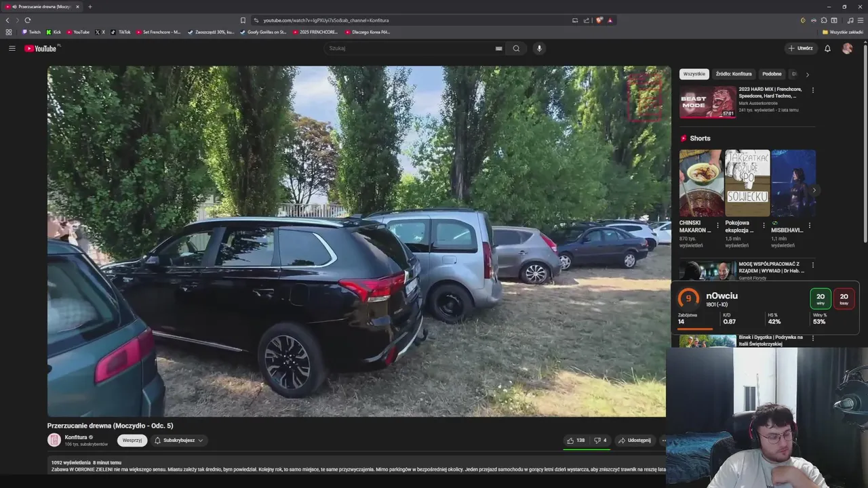This screenshot has width=868, height=488.
Task: Open options for Pokojowa eksploz short
Action: 764,225
